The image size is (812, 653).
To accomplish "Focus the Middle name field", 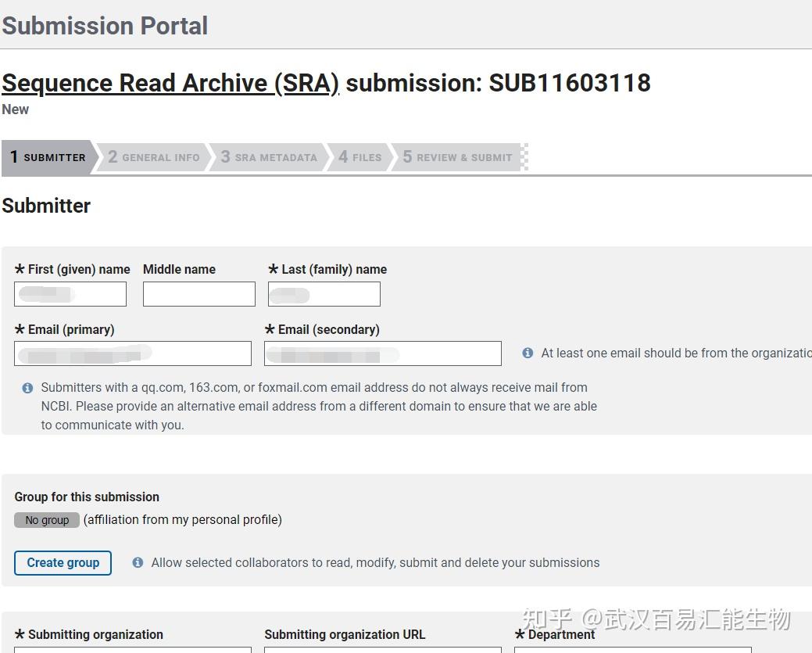I will pos(199,294).
